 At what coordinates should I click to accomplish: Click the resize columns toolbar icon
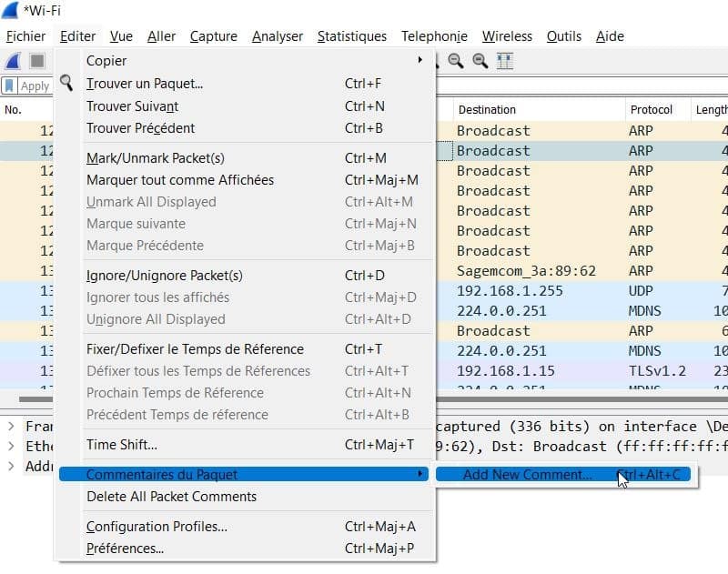click(504, 61)
